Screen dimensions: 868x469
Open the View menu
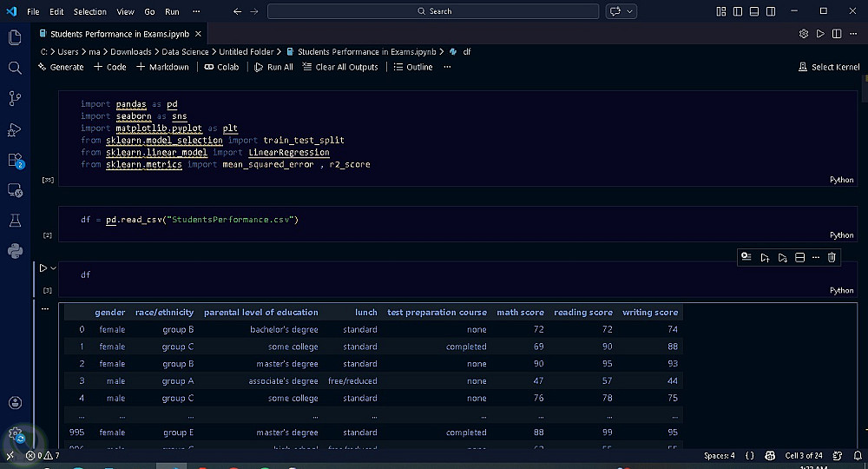(x=125, y=11)
